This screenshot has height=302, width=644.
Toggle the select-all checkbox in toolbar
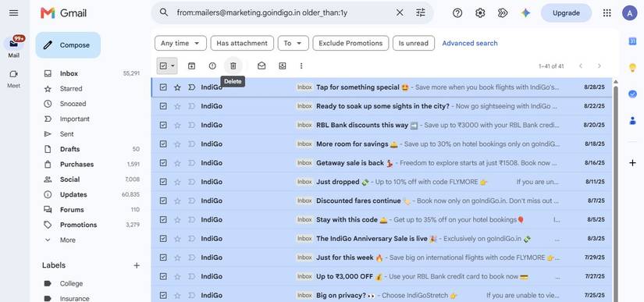(x=163, y=66)
